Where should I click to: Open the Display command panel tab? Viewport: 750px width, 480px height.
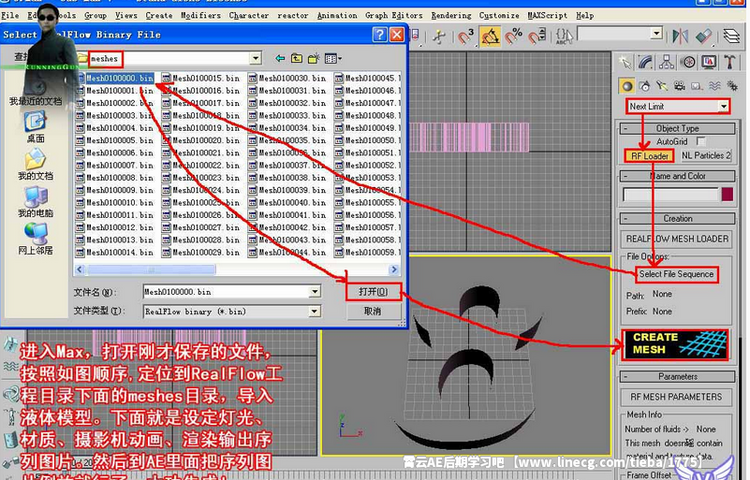[709, 62]
